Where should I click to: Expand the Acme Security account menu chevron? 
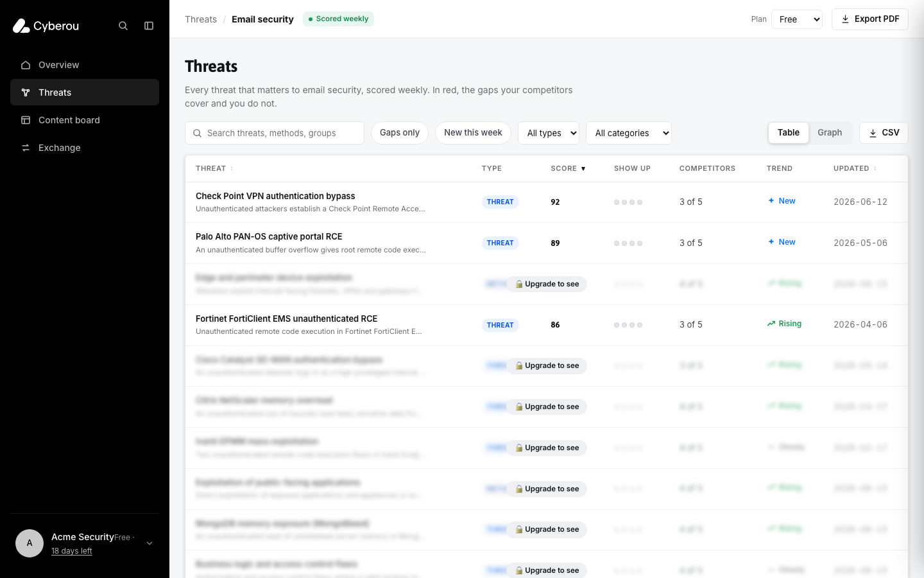[x=150, y=543]
